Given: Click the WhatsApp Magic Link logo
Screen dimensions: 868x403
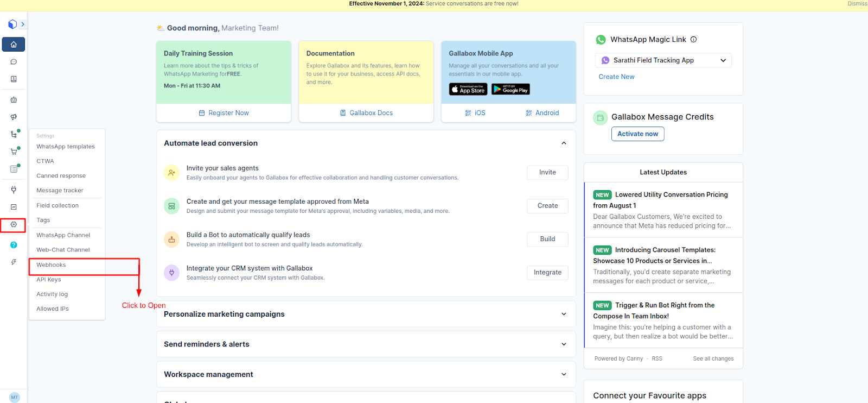Looking at the screenshot, I should click(601, 40).
